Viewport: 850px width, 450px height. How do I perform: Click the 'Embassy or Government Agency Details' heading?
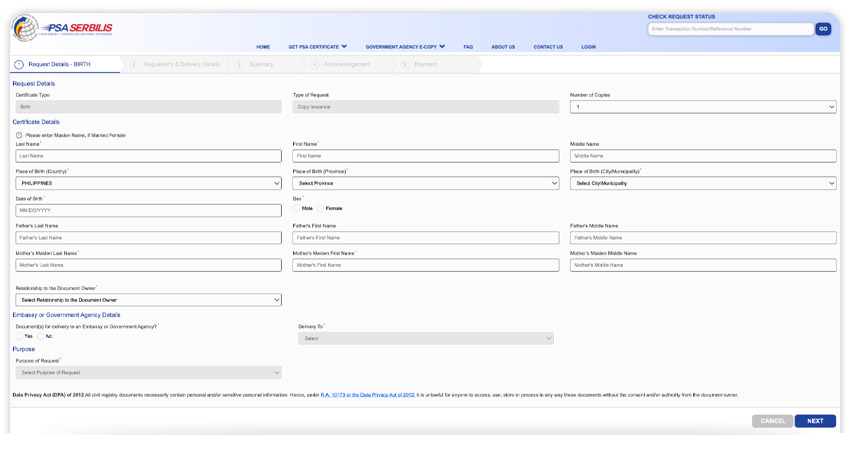[x=66, y=315]
